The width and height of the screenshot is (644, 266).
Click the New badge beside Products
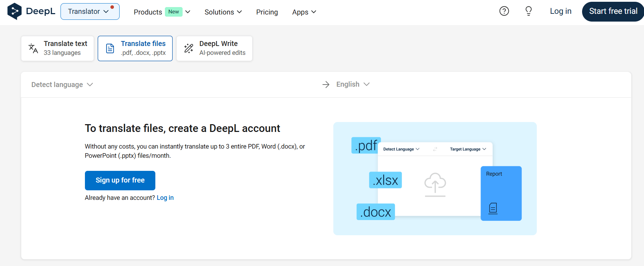174,12
